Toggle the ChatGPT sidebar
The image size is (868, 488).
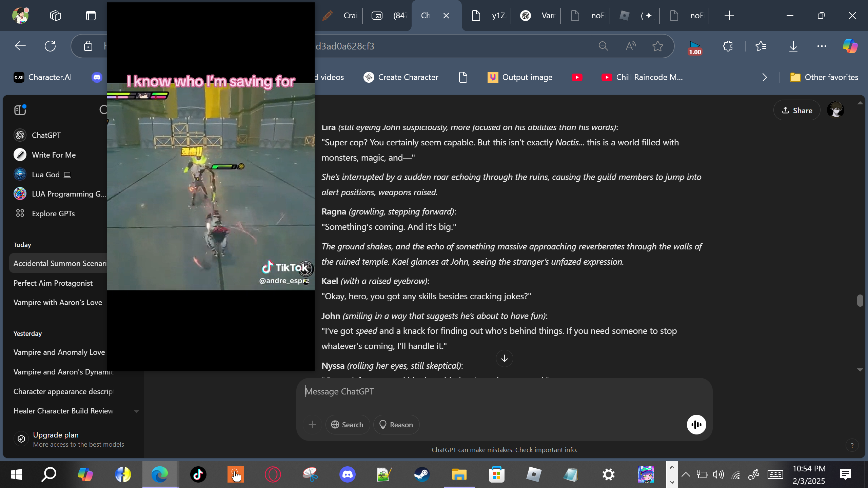pyautogui.click(x=20, y=110)
